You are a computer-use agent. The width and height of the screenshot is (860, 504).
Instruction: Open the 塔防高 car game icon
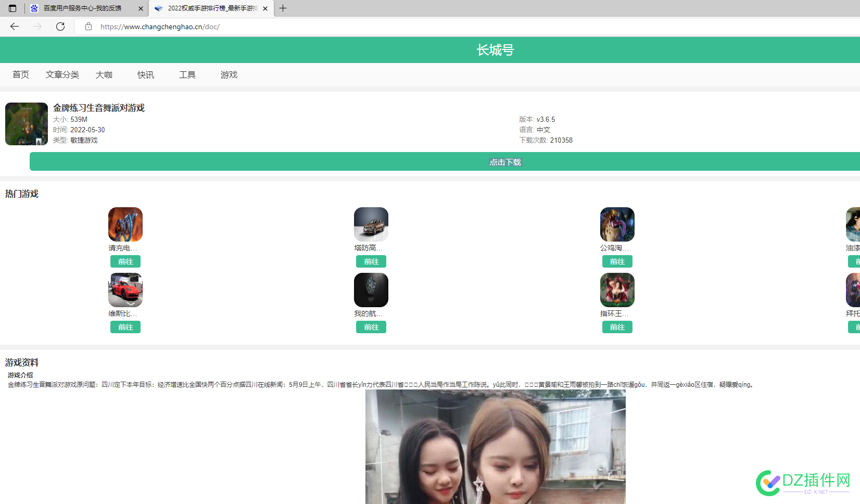(371, 224)
